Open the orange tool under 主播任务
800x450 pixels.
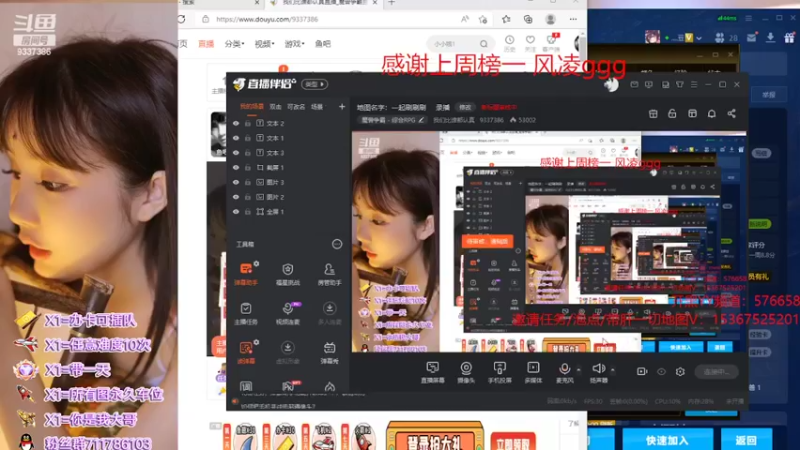246,352
